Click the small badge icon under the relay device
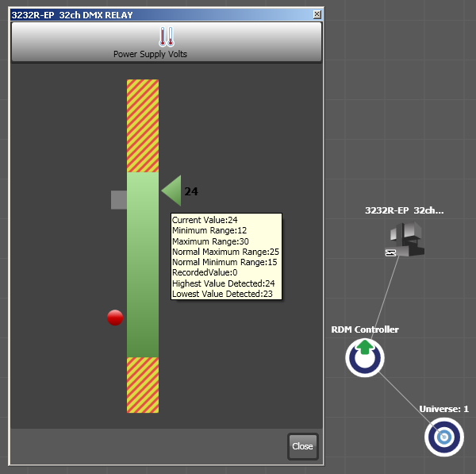Viewport: 476px width, 474px height. [x=390, y=252]
